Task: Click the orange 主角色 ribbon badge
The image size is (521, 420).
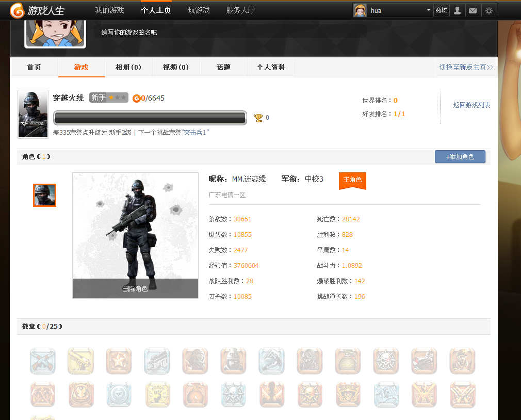Action: tap(352, 181)
